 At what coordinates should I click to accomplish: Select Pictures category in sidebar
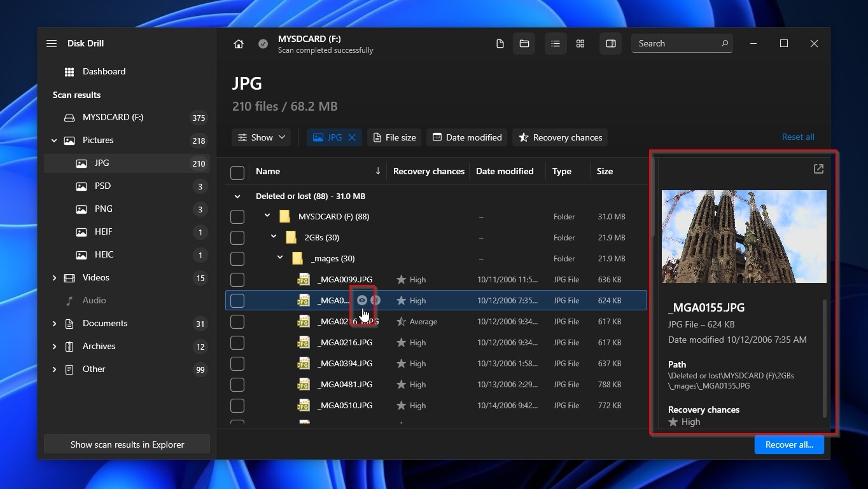[x=127, y=141]
